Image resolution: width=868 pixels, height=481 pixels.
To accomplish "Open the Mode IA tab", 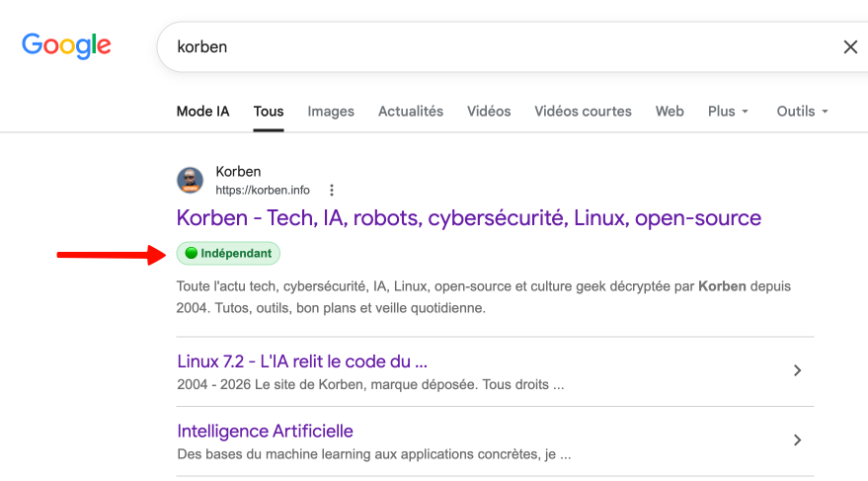I will click(202, 112).
